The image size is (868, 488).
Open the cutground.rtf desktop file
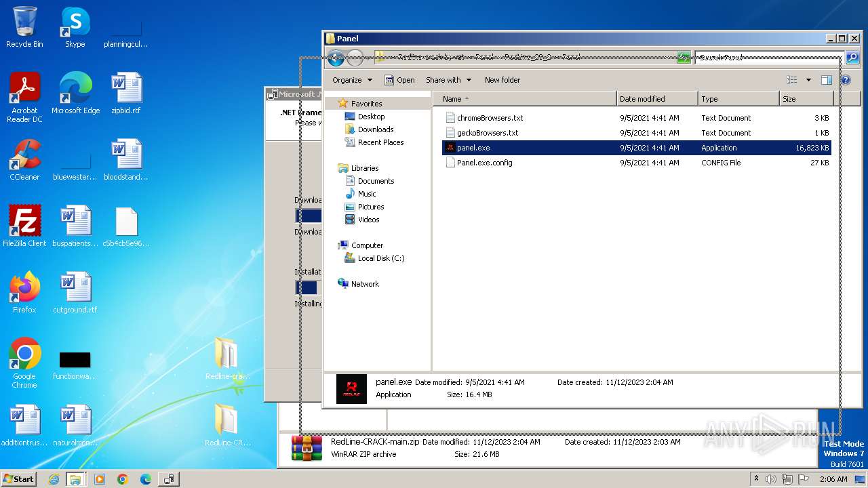click(75, 293)
